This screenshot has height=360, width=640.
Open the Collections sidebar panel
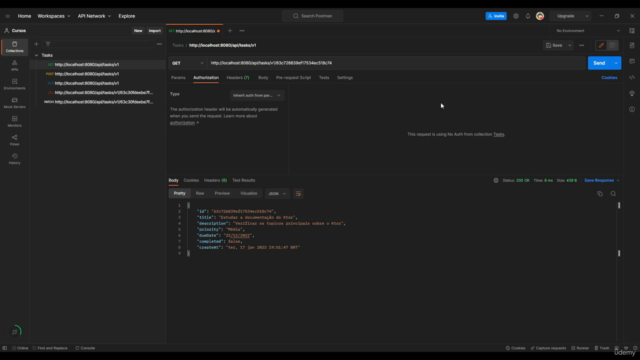pos(14,47)
